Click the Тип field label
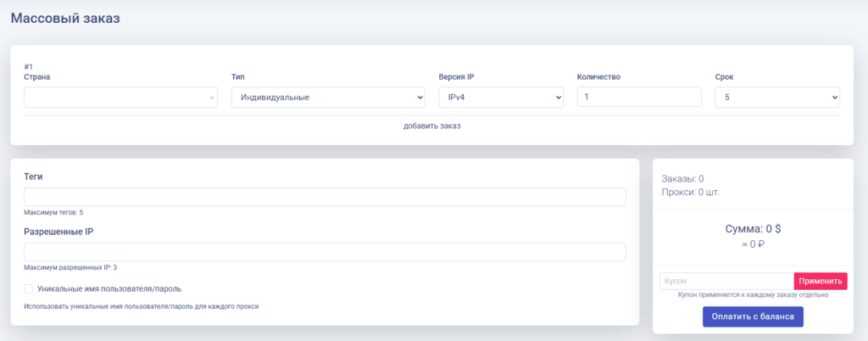This screenshot has width=868, height=341. pos(238,77)
